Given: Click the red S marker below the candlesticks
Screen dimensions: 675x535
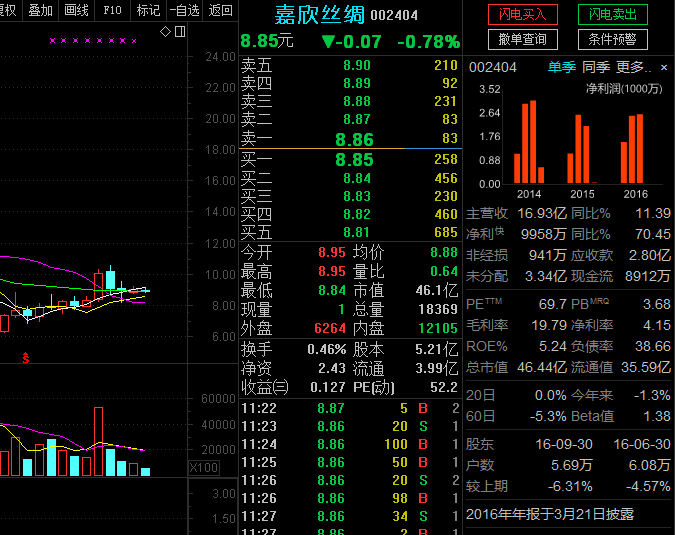Looking at the screenshot, I should click(26, 357).
